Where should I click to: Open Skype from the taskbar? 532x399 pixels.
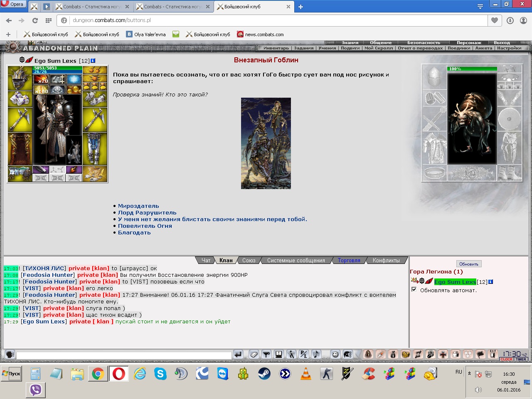click(x=160, y=374)
